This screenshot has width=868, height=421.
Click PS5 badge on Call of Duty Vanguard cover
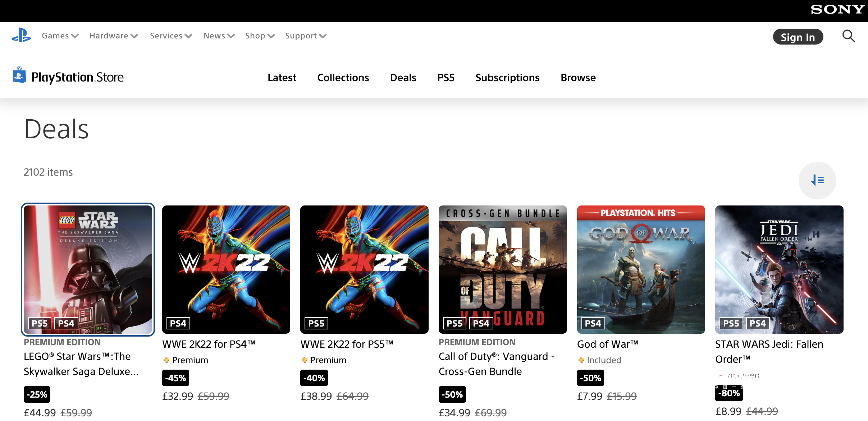pos(454,323)
